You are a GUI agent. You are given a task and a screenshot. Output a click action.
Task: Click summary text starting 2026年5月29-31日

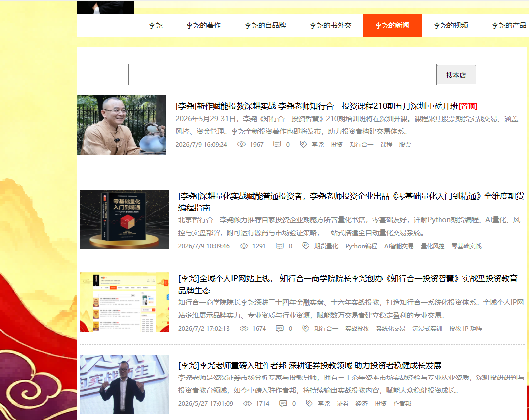(x=347, y=125)
